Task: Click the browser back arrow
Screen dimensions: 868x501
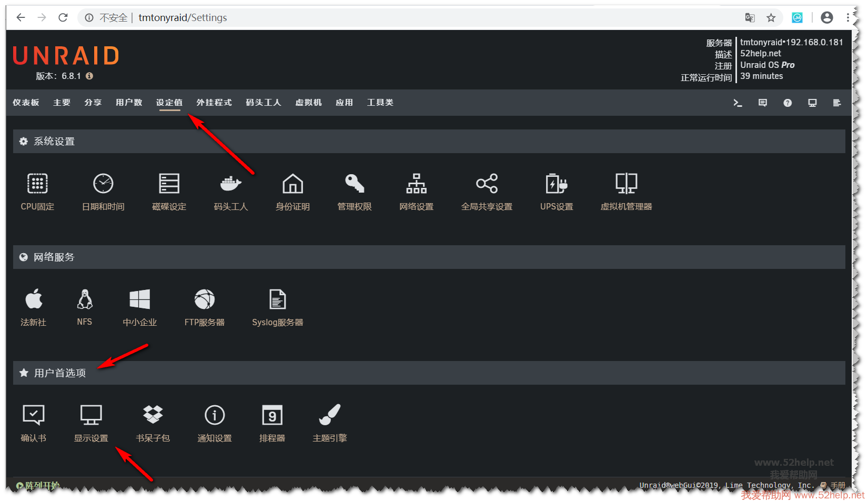Action: pyautogui.click(x=21, y=17)
